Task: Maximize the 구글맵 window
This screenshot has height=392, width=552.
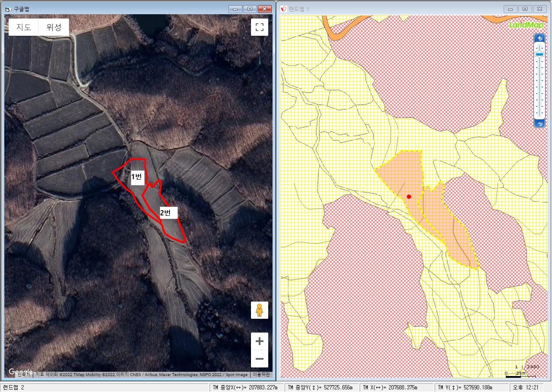Action: pos(250,9)
